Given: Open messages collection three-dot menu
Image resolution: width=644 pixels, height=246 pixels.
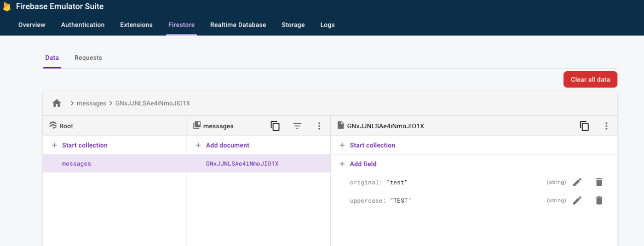Looking at the screenshot, I should tap(319, 126).
